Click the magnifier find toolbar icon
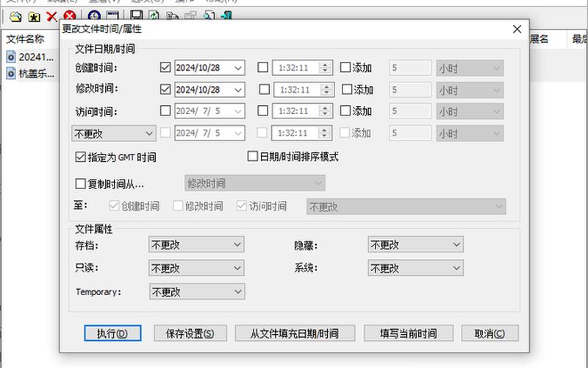The image size is (588, 368). (x=209, y=15)
